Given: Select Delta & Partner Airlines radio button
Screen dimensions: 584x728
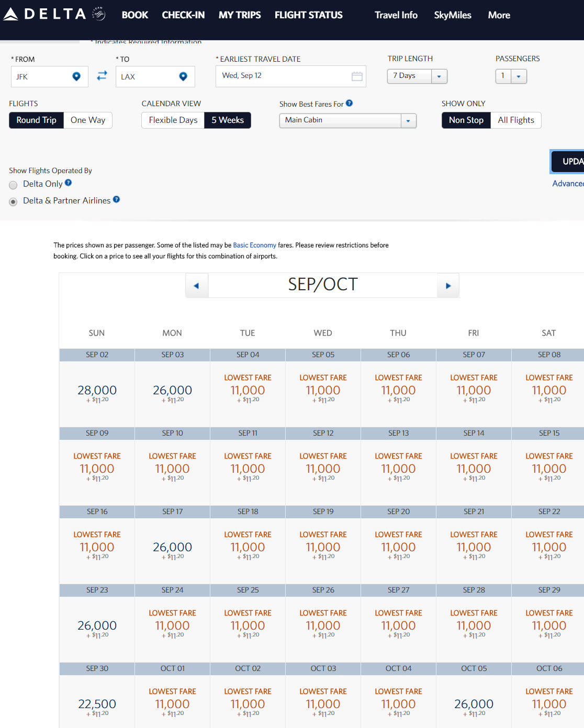Looking at the screenshot, I should coord(14,201).
